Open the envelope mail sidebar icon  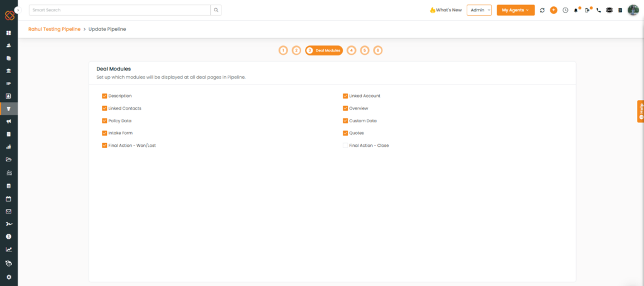9,212
